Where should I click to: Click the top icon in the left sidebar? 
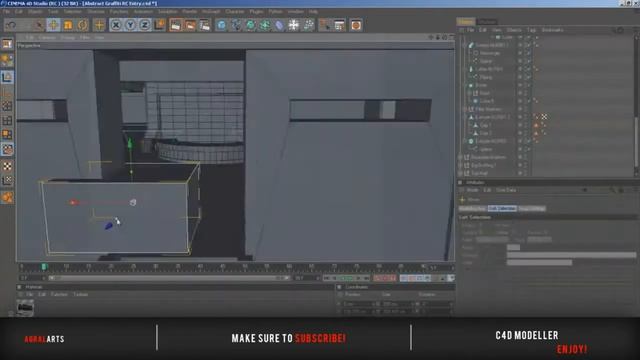(7, 44)
